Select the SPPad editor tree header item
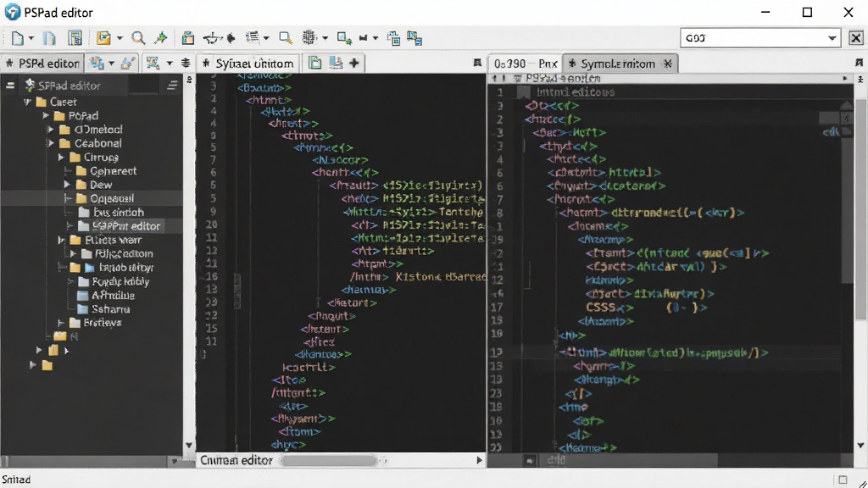 click(x=70, y=86)
